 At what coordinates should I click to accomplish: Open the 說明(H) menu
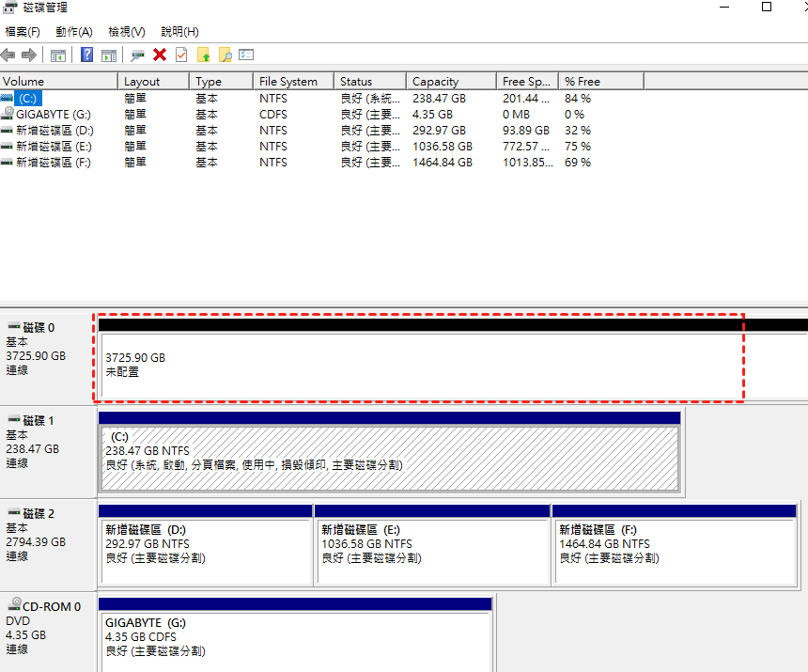[x=179, y=32]
